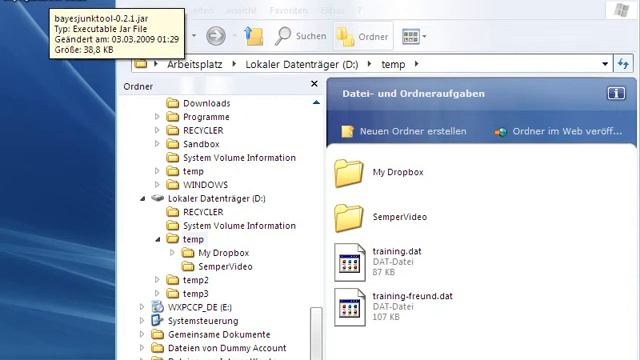
Task: Select Downloads folder in tree
Action: (x=207, y=103)
